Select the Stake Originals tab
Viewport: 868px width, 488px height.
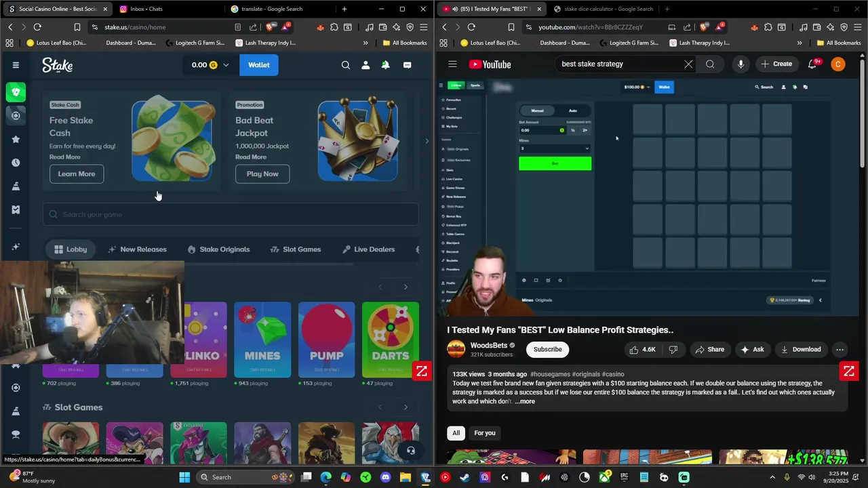218,249
